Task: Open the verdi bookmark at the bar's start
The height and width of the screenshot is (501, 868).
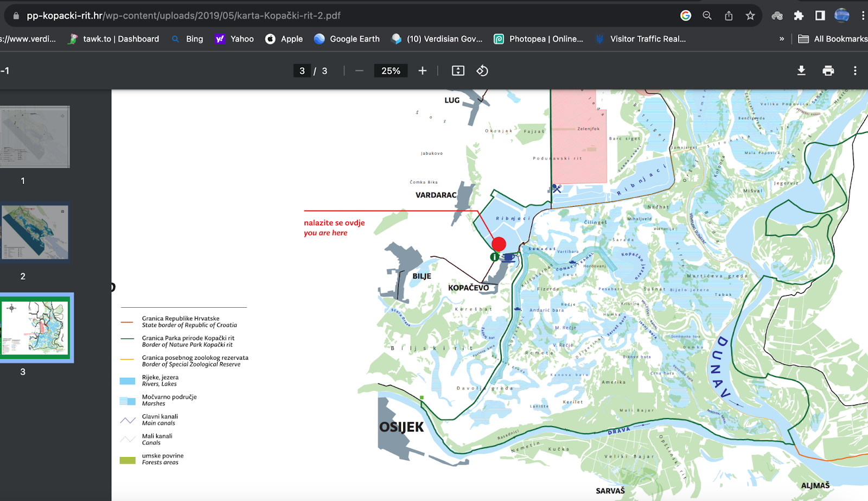Action: click(28, 39)
